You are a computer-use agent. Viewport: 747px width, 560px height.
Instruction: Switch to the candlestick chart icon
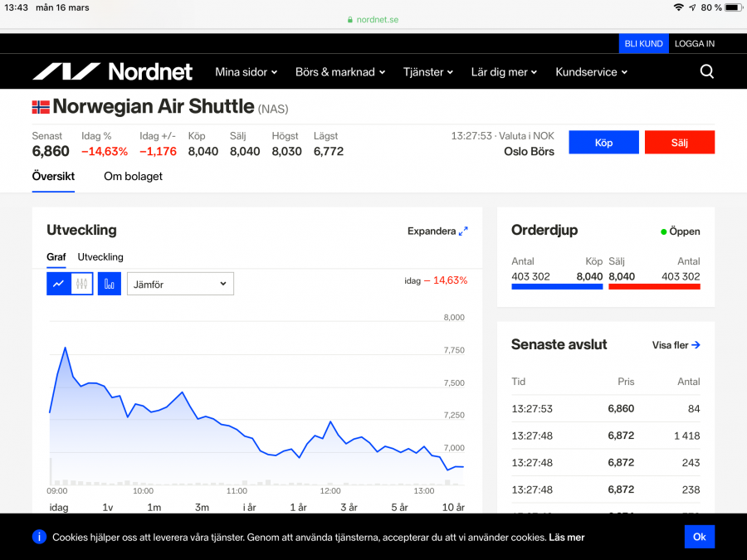(81, 284)
